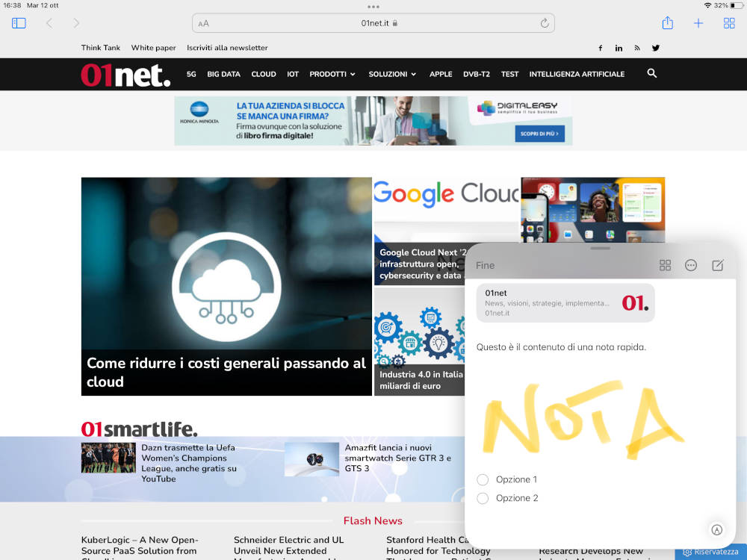Open the CLOUD section
The image size is (747, 560).
pos(264,74)
